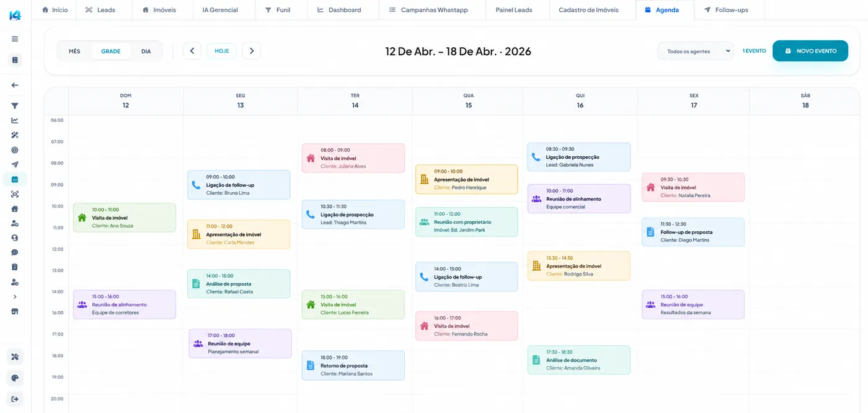Viewport: 868px width, 413px height.
Task: Click the face scan icon in sidebar
Action: (15, 194)
